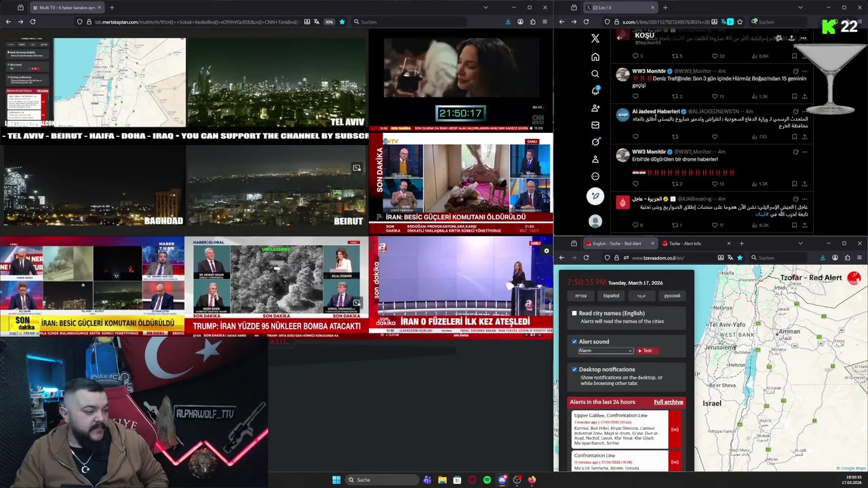The height and width of the screenshot is (488, 868).
Task: Open Windows Start menu
Action: (336, 480)
